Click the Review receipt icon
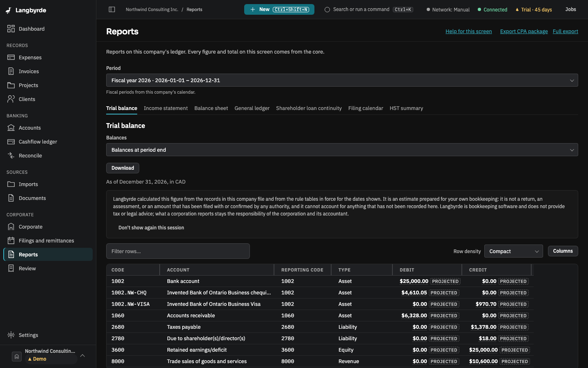Screen dimensions: 588x368 pyautogui.click(x=11, y=268)
